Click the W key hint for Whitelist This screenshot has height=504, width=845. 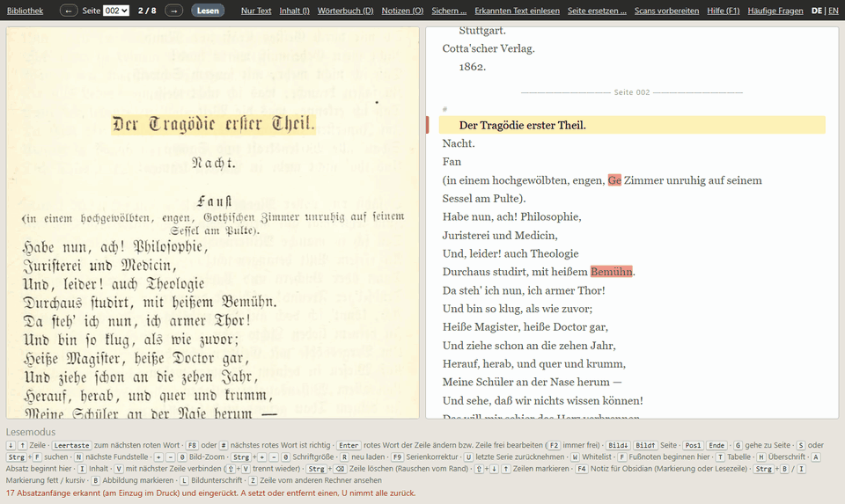pos(575,457)
